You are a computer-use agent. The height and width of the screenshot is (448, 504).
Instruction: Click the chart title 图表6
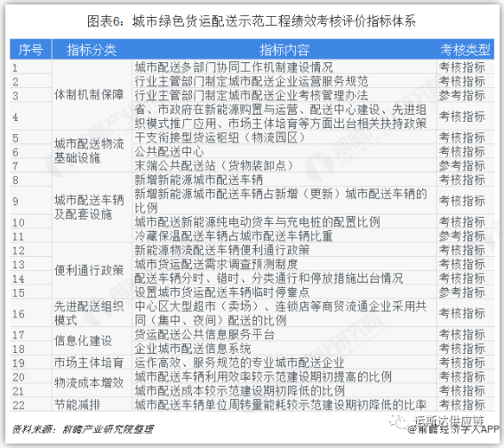click(252, 21)
